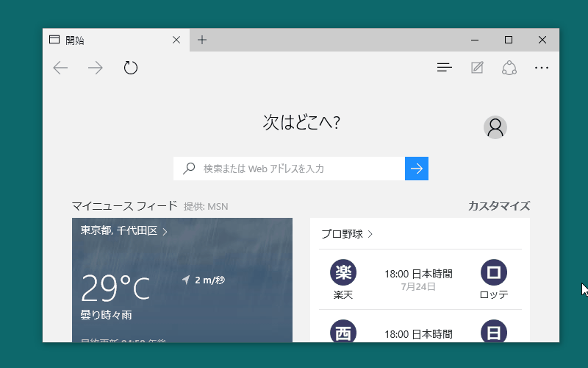Screen dimensions: 588x368
Task: Click the 29°C temperature reading
Action: point(115,288)
